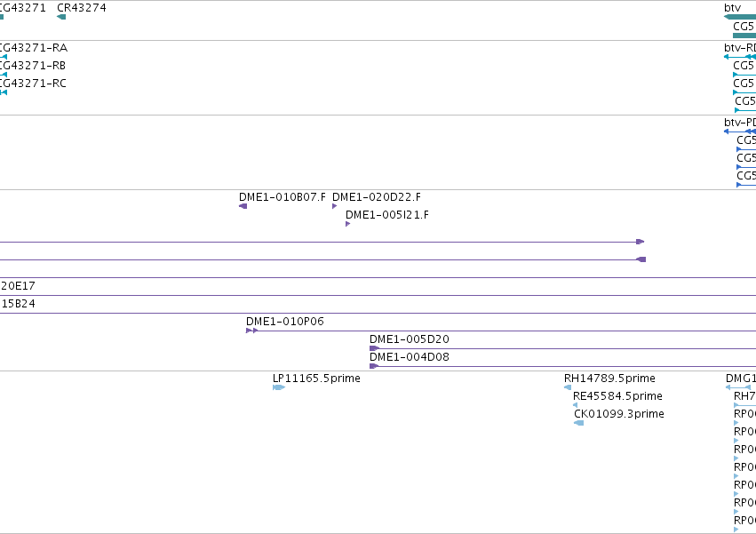Click the CG43271-RC transcript glyph

tap(4, 92)
